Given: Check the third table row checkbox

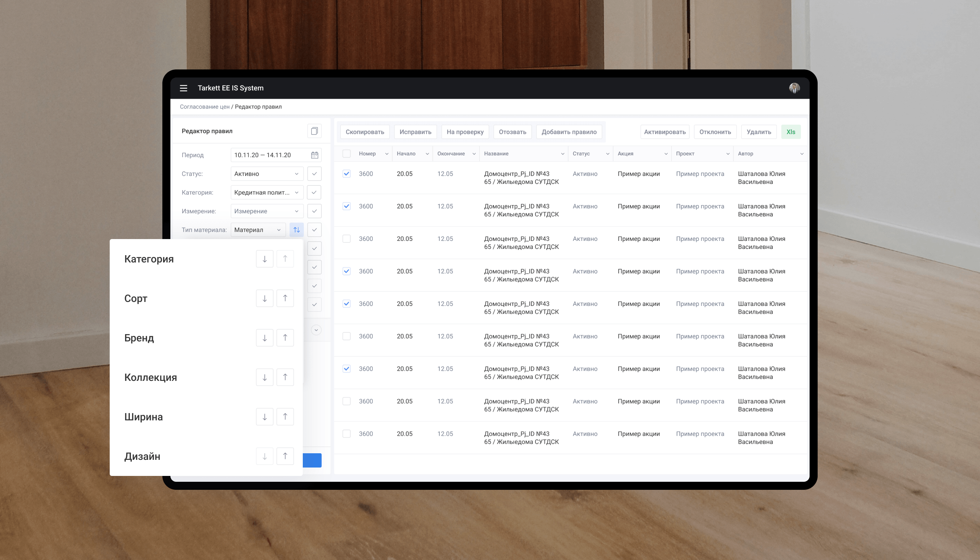Looking at the screenshot, I should point(347,239).
